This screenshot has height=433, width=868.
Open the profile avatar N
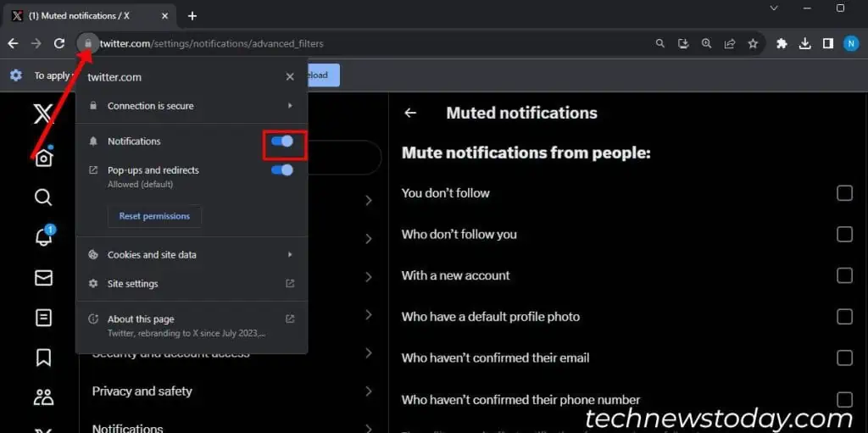point(851,44)
